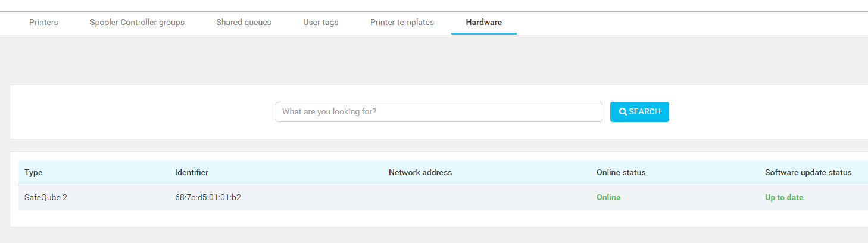Click the Identifier column header
This screenshot has width=868, height=243.
[191, 173]
